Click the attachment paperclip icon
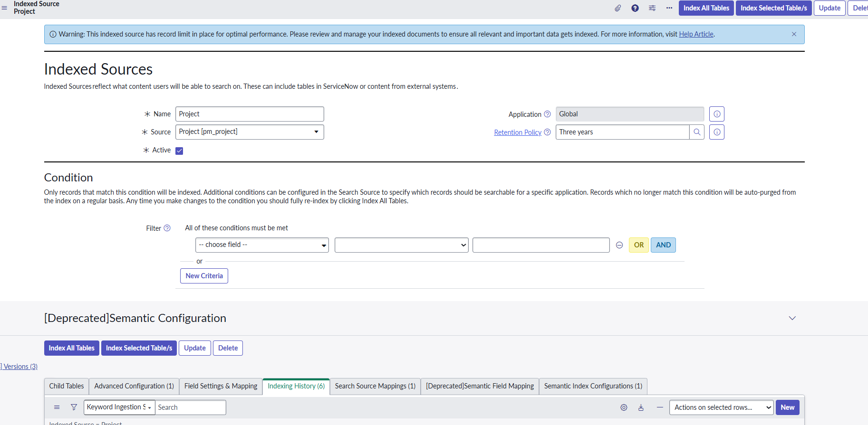The width and height of the screenshot is (868, 425). 617,8
